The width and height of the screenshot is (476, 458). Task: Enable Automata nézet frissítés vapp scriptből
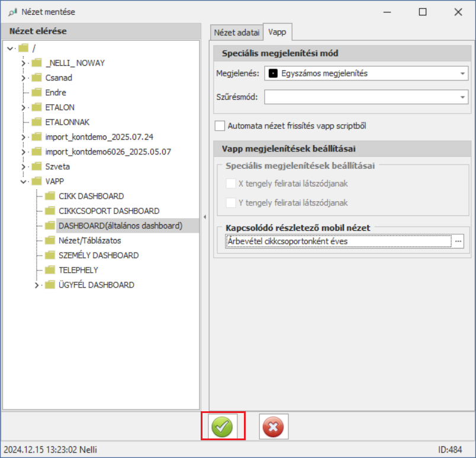click(220, 125)
